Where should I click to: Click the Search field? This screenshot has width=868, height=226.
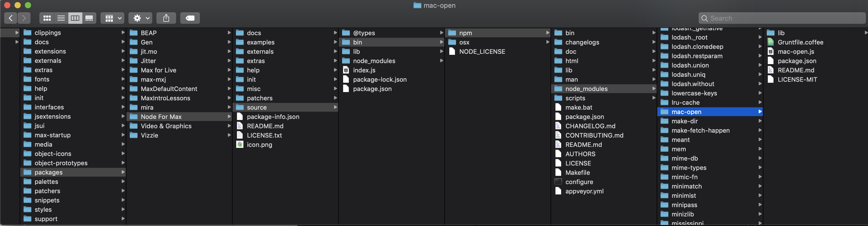click(782, 18)
